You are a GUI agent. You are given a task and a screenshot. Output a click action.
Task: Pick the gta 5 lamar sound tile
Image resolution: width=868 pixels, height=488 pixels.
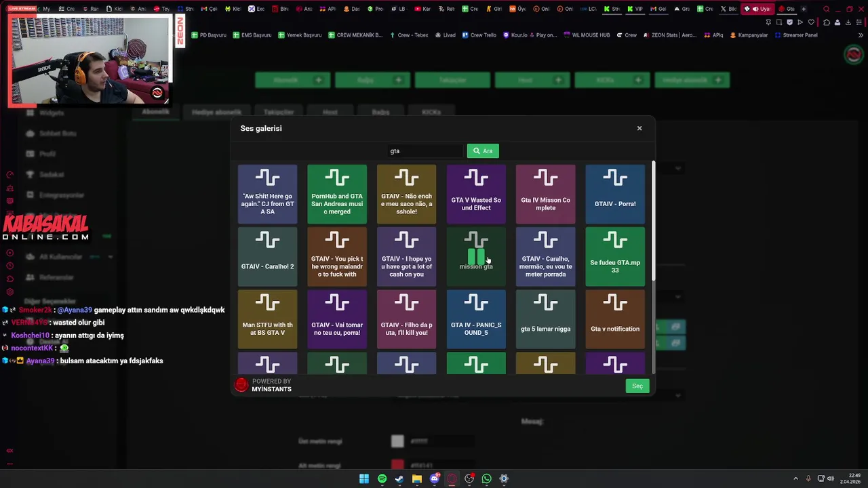click(545, 319)
